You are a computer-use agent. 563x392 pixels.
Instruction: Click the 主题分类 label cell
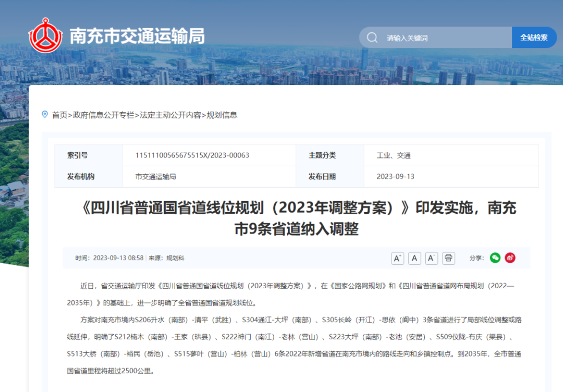(330, 155)
